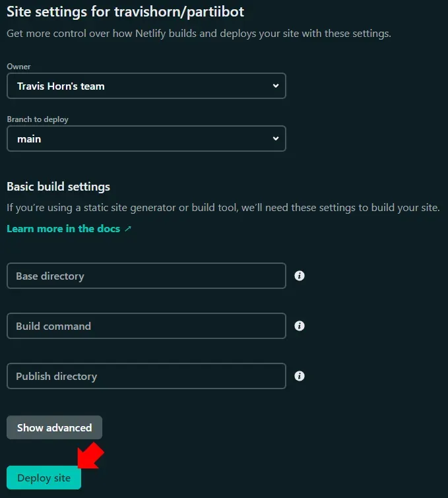The width and height of the screenshot is (448, 498).
Task: Focus the Publish directory input field
Action: point(146,376)
